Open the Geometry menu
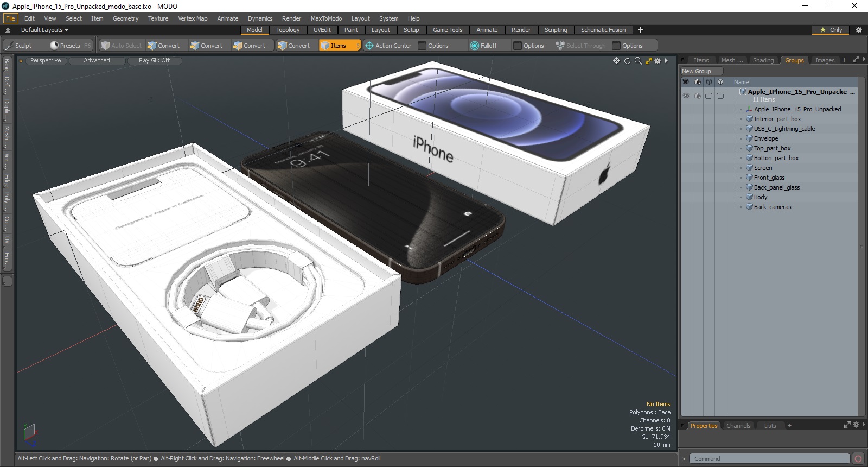Viewport: 868px width, 467px height. (125, 18)
